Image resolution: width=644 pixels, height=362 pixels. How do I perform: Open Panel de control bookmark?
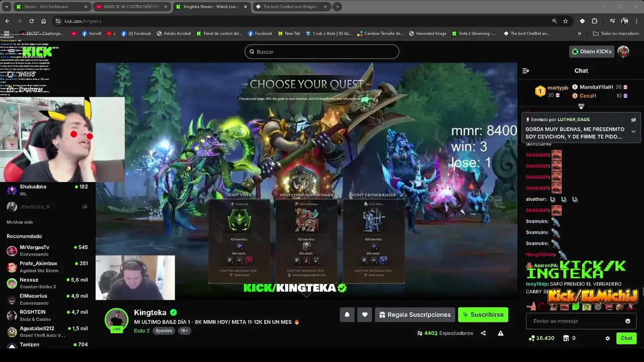pyautogui.click(x=219, y=34)
